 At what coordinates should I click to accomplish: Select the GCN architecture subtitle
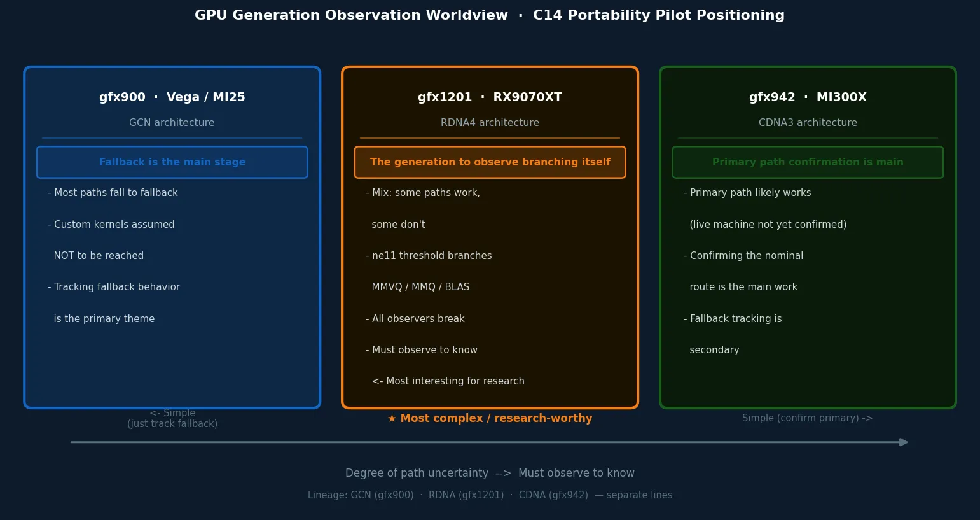click(172, 123)
